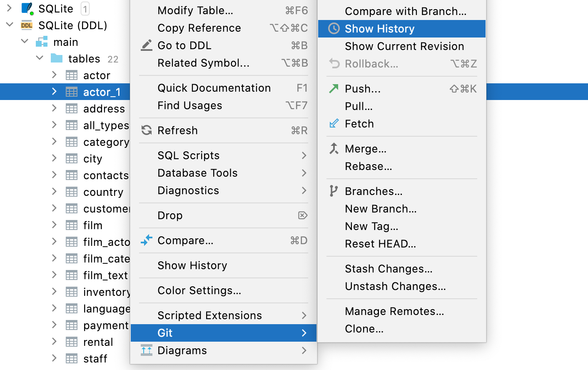The height and width of the screenshot is (370, 588).
Task: Select the customer table in the tree
Action: [x=100, y=208]
